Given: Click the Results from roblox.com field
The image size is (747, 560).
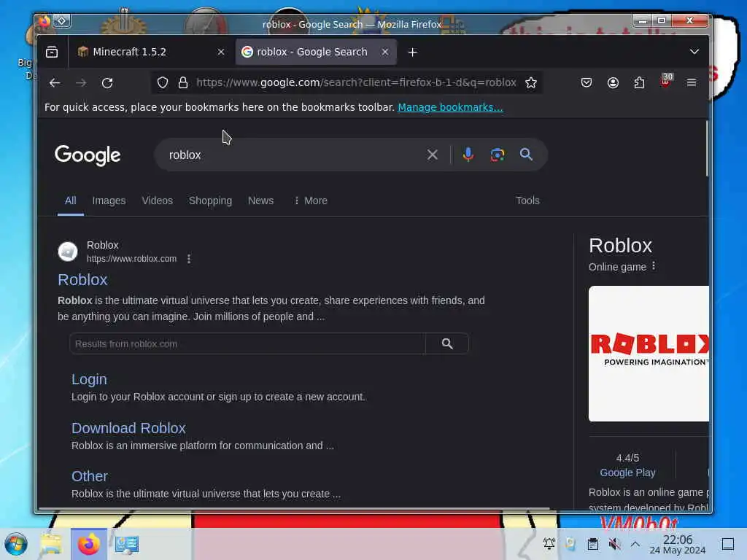Looking at the screenshot, I should 247,344.
